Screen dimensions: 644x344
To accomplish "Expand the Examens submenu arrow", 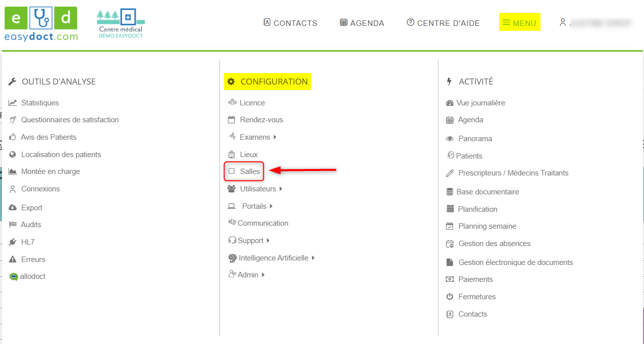I will click(x=275, y=137).
